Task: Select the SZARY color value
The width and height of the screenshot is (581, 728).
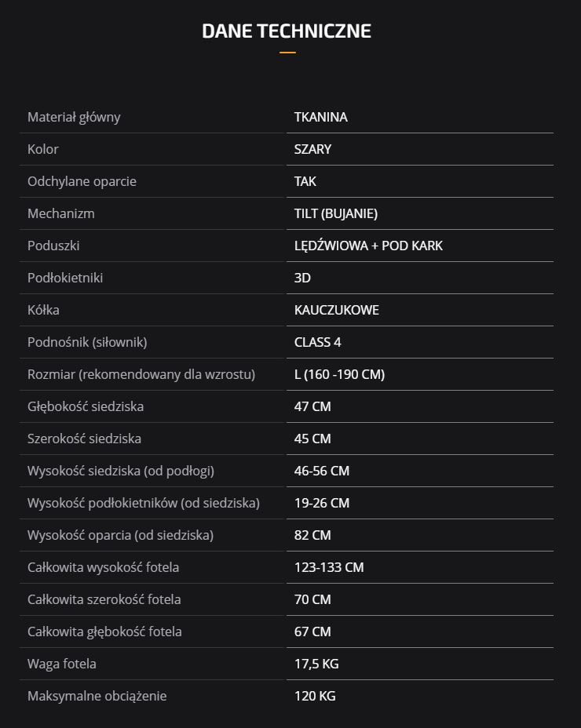Action: (x=312, y=149)
